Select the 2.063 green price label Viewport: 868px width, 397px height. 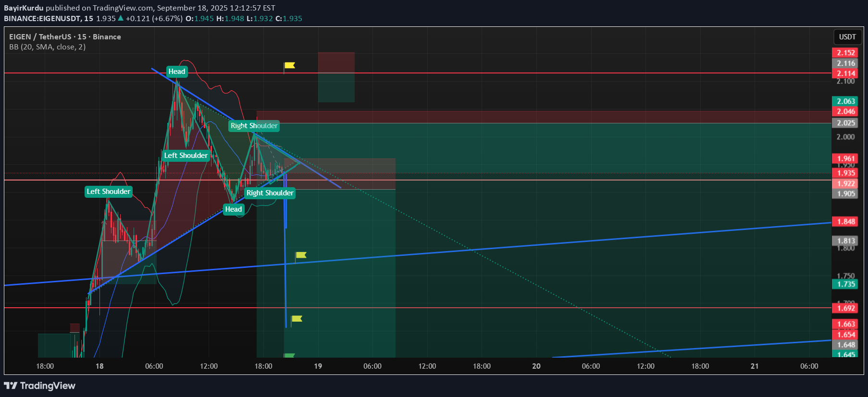click(x=845, y=101)
